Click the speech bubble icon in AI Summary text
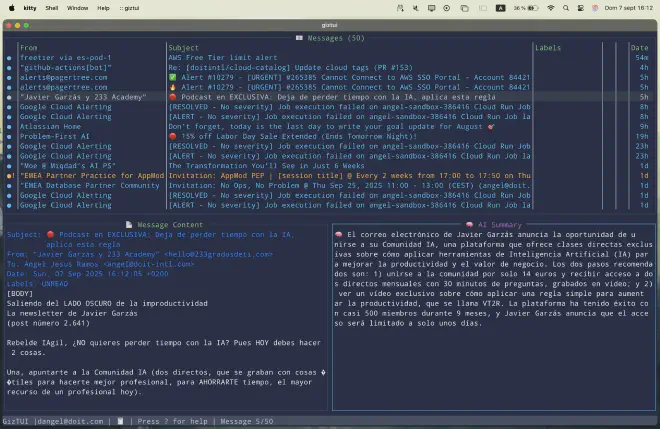This screenshot has width=660, height=429. coord(338,234)
